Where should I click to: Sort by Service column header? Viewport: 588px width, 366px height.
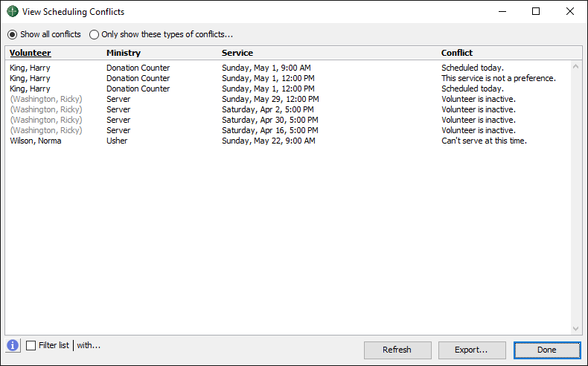(237, 53)
